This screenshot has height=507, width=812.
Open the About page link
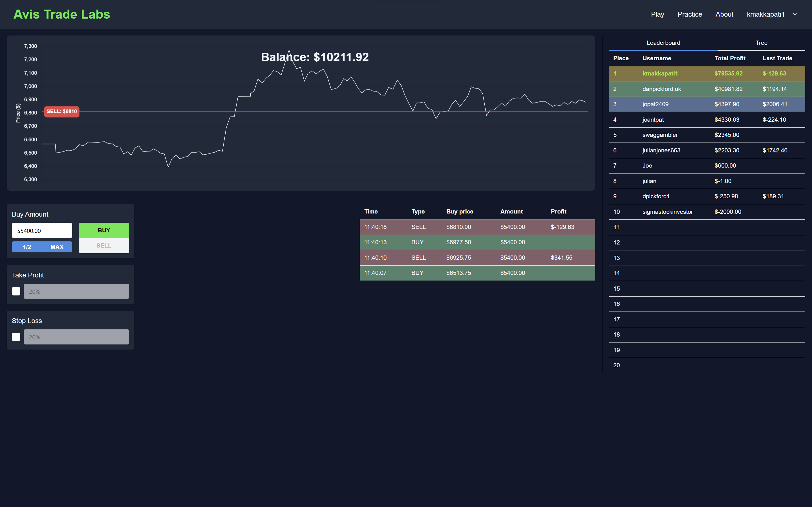click(724, 14)
